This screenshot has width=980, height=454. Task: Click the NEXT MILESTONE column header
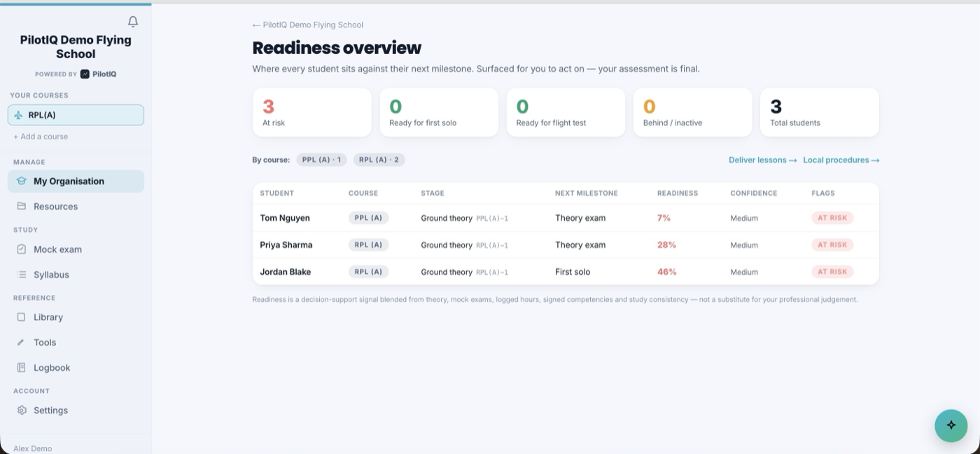click(x=587, y=193)
